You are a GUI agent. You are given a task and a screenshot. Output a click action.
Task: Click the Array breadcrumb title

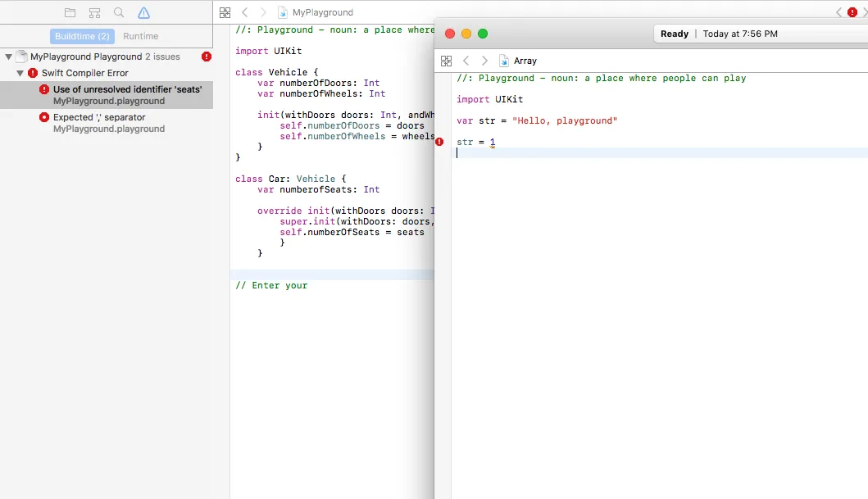(x=525, y=61)
